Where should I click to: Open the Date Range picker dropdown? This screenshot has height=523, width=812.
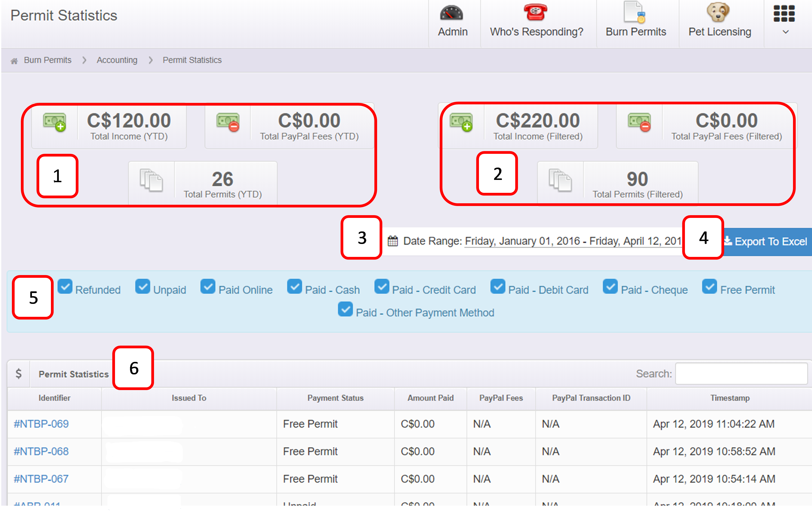pos(573,241)
